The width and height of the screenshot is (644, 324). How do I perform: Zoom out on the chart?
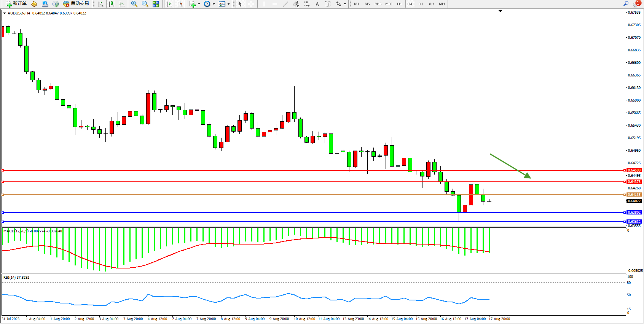click(145, 4)
